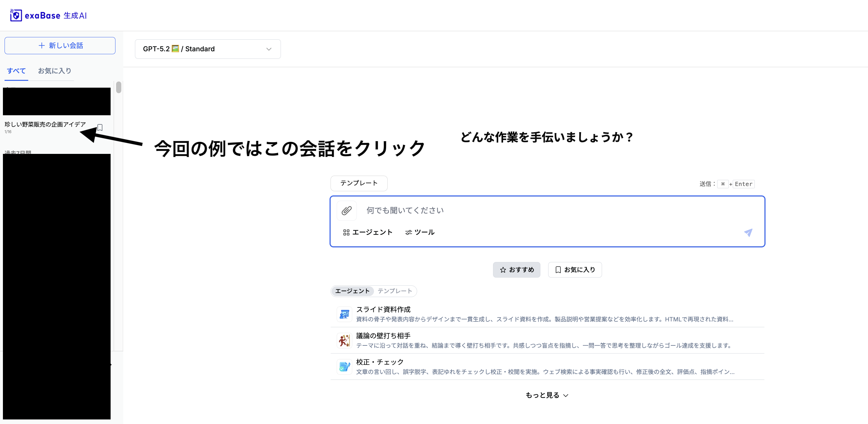The image size is (868, 424).
Task: Start a 新しい会話
Action: pos(60,45)
